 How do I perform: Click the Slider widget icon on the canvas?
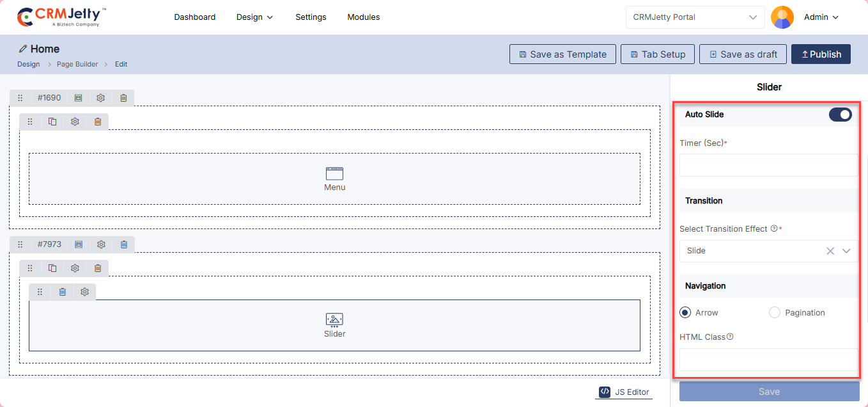pos(334,320)
